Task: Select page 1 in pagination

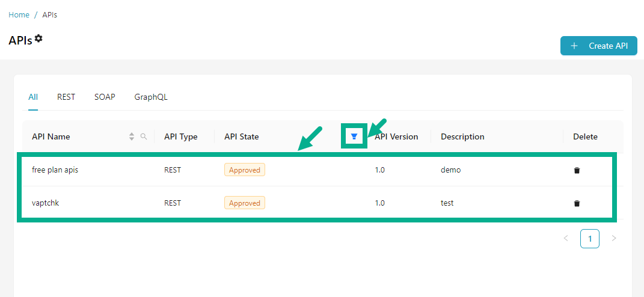Action: point(589,239)
